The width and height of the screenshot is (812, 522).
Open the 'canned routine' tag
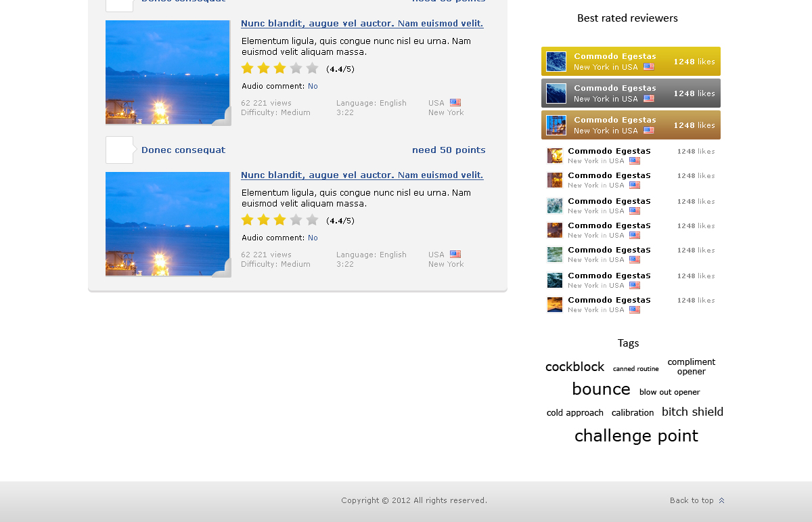635,369
